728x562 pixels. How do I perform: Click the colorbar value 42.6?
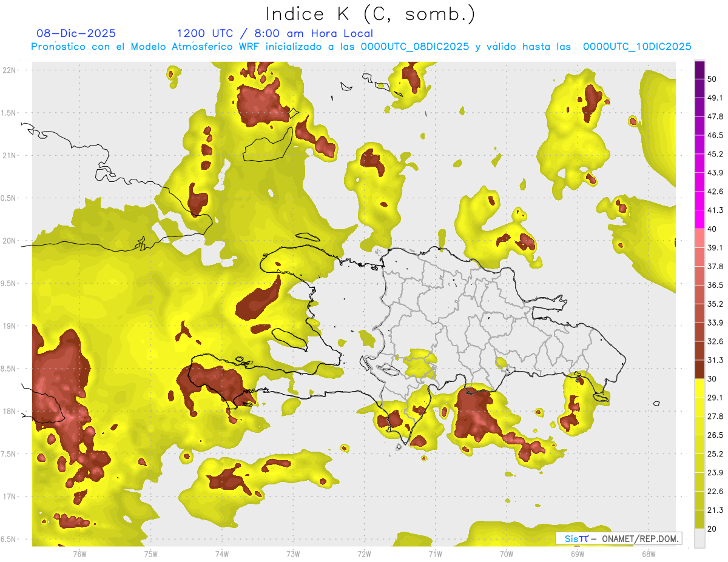715,192
